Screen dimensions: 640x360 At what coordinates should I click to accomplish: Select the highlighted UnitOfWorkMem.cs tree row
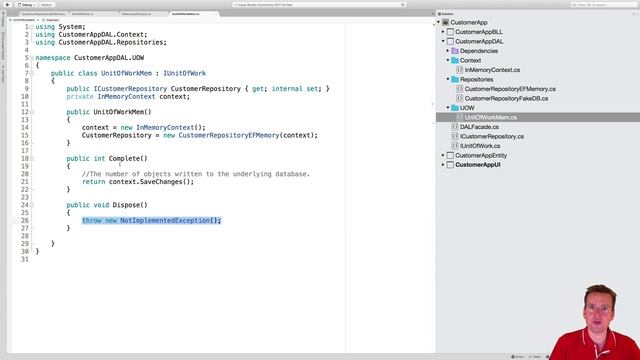tap(538, 118)
